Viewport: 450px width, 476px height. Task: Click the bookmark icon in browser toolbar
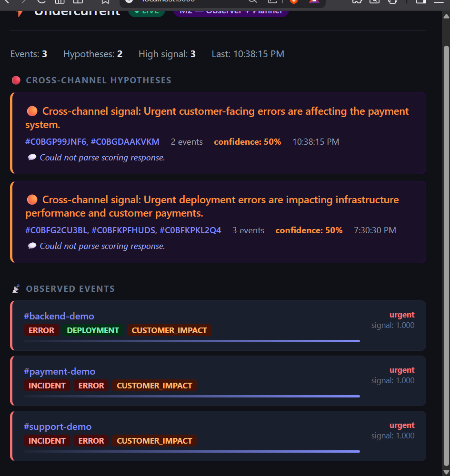click(105, 1)
